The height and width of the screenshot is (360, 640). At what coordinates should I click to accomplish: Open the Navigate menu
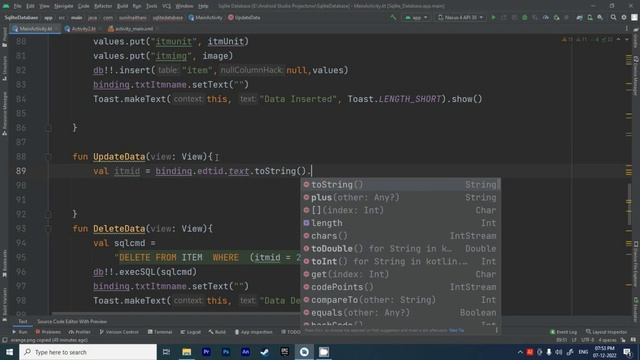(64, 6)
